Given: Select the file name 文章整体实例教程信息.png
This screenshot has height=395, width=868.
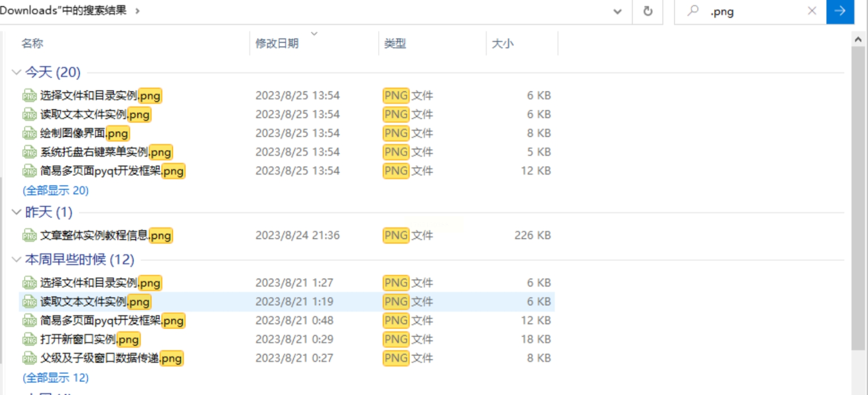Looking at the screenshot, I should 107,235.
